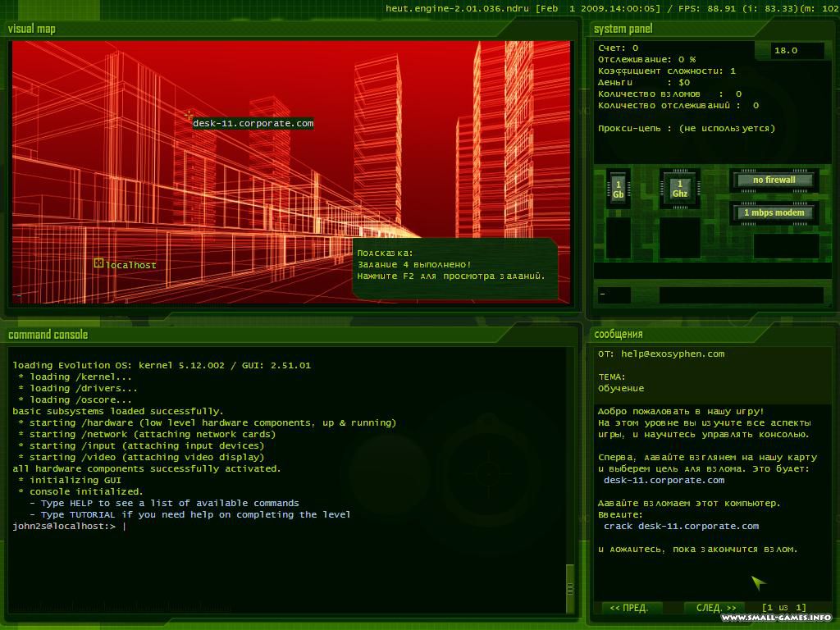This screenshot has height=630, width=840.
Task: Click the message subject Обучение
Action: click(x=621, y=388)
